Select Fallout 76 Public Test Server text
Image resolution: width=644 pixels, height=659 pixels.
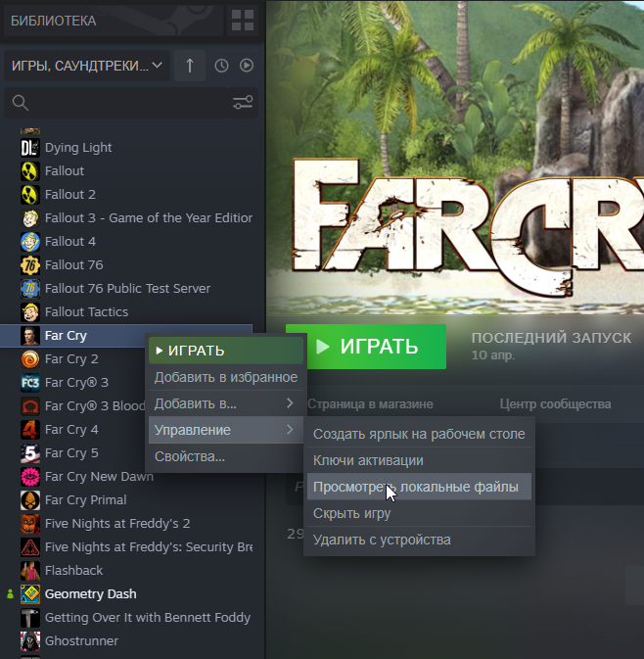127,289
